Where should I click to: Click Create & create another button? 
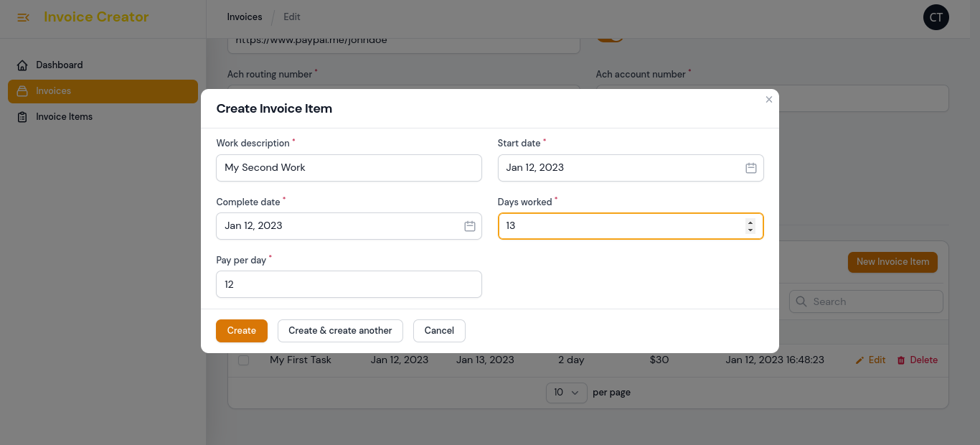click(x=340, y=331)
